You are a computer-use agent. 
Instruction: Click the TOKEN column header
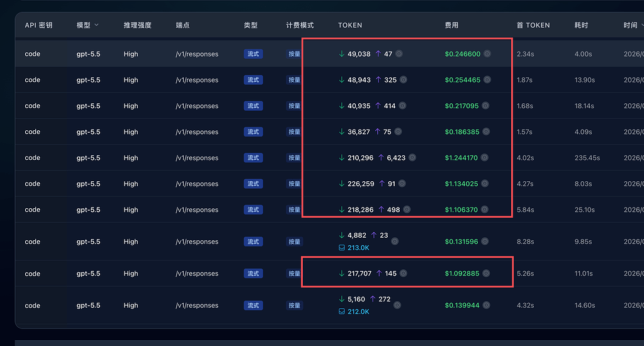tap(350, 25)
